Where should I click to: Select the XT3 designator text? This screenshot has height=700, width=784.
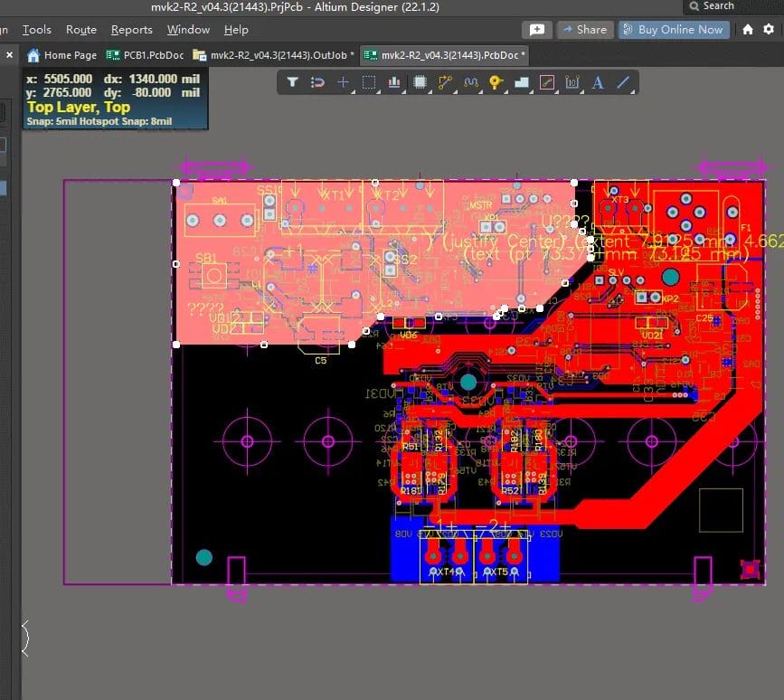coord(619,200)
